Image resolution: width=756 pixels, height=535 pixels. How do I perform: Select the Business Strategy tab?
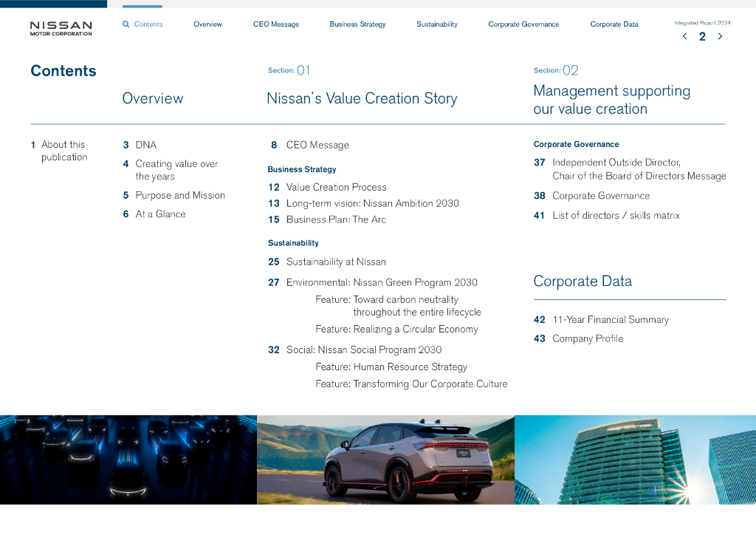[x=357, y=24]
